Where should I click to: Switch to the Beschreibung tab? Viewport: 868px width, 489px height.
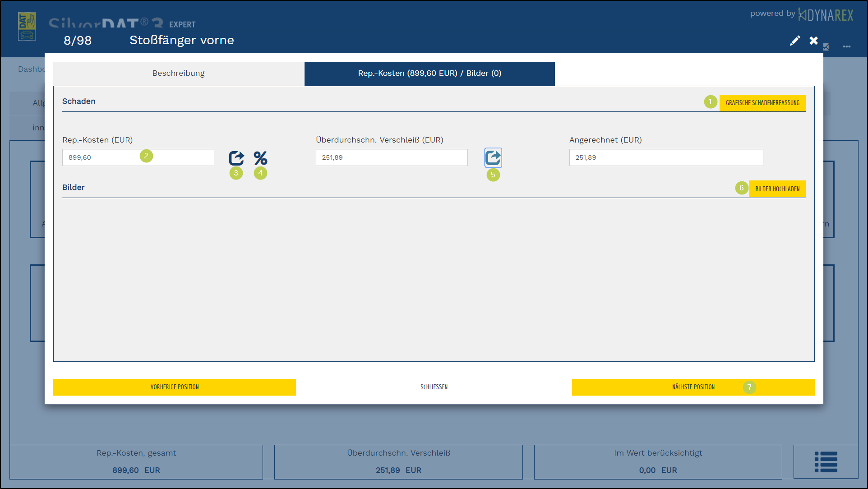click(x=179, y=74)
